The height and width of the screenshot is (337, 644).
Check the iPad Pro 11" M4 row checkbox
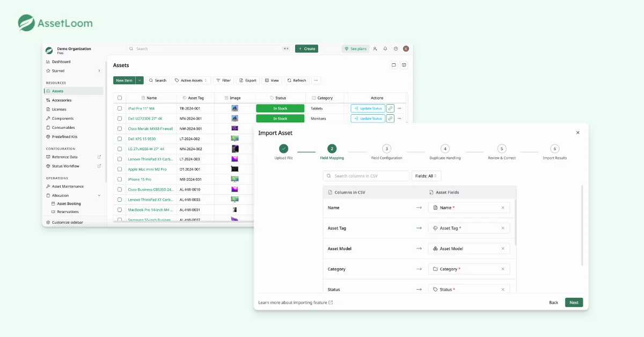point(120,108)
